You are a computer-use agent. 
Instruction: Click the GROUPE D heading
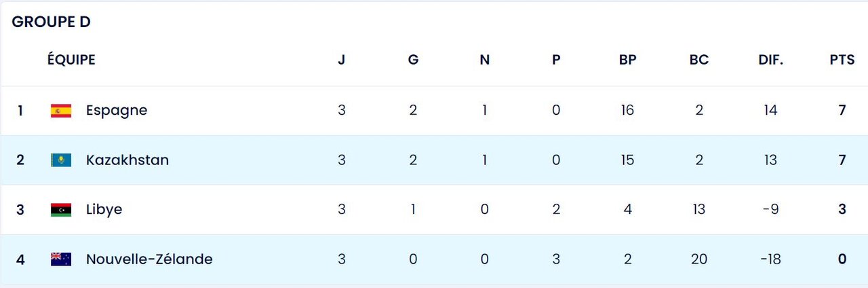(52, 22)
